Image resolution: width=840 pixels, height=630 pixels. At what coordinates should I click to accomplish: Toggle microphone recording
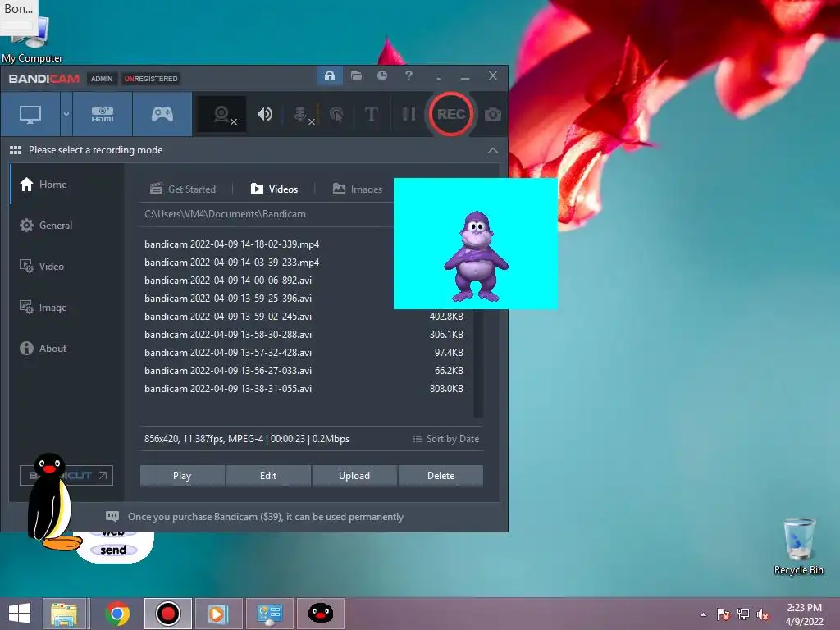(x=303, y=114)
